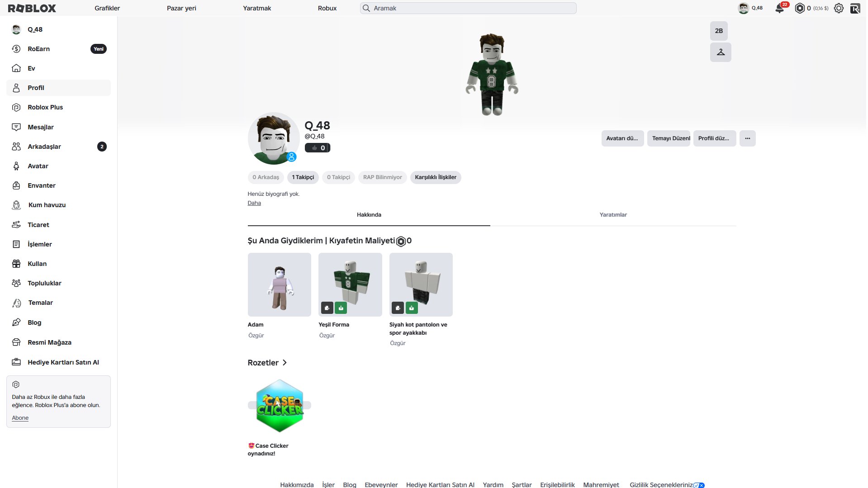The image size is (868, 488).
Task: Open the Kum havuzu sandbox icon
Action: tap(16, 205)
